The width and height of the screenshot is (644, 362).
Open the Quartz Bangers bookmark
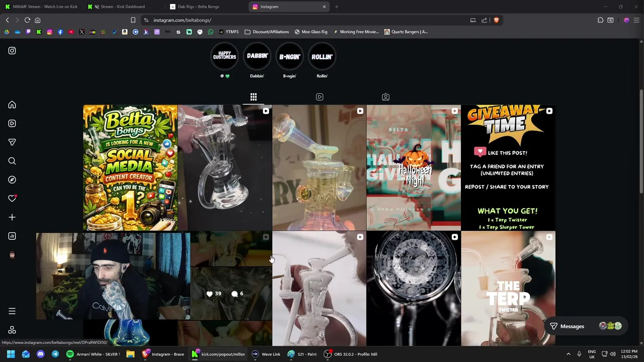coord(406,32)
